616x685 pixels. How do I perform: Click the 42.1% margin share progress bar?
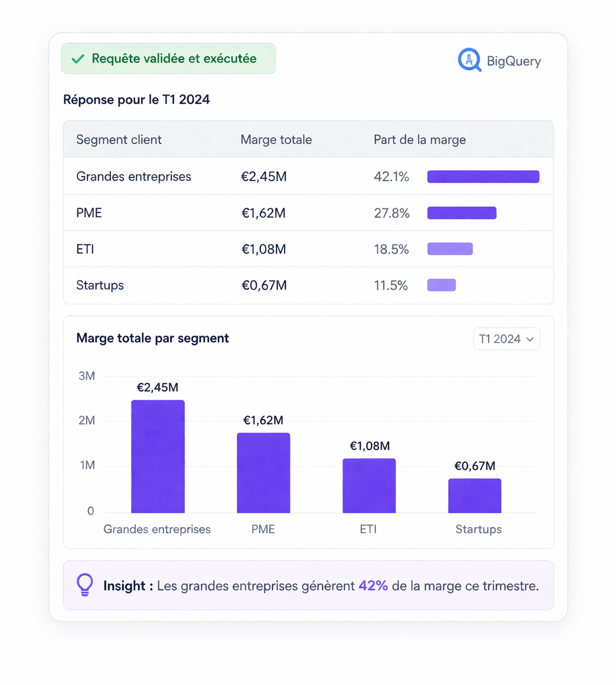[483, 177]
